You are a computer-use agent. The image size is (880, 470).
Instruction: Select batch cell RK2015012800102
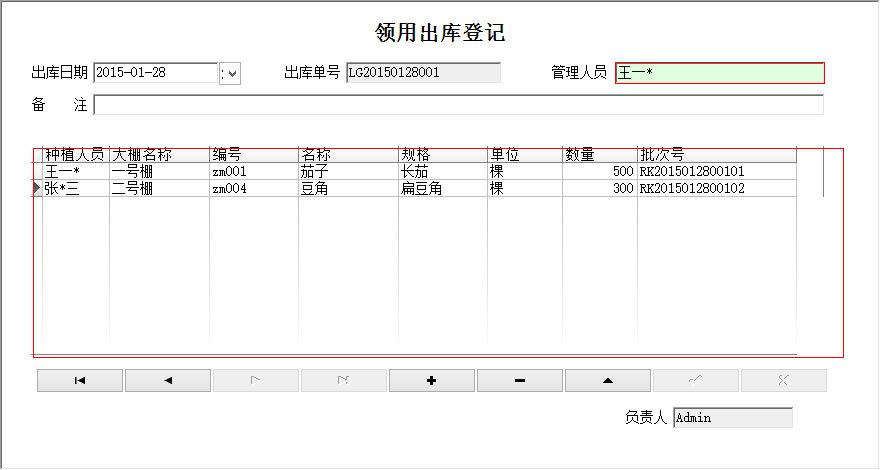(x=717, y=188)
